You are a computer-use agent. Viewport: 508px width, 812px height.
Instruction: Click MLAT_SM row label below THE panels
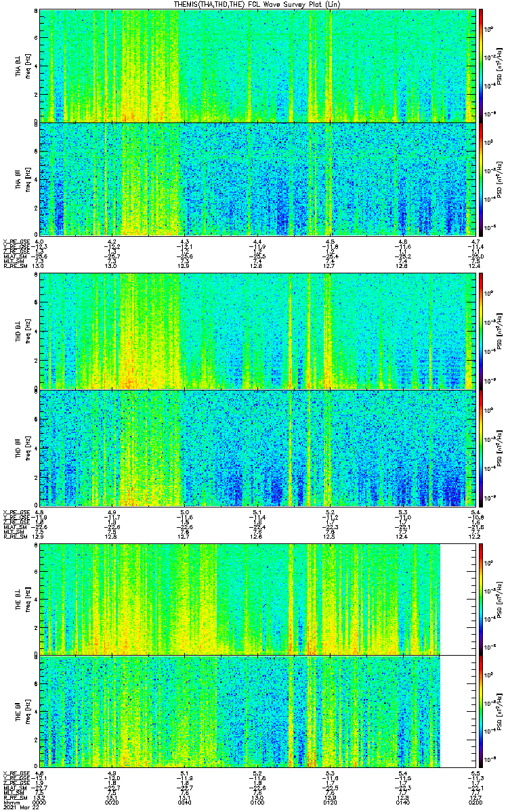pyautogui.click(x=14, y=788)
